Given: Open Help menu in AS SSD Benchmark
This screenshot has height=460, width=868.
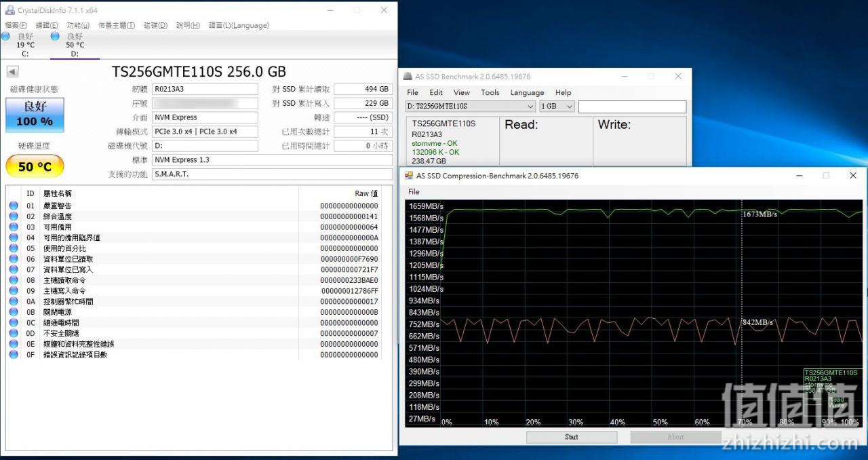Looking at the screenshot, I should [564, 93].
